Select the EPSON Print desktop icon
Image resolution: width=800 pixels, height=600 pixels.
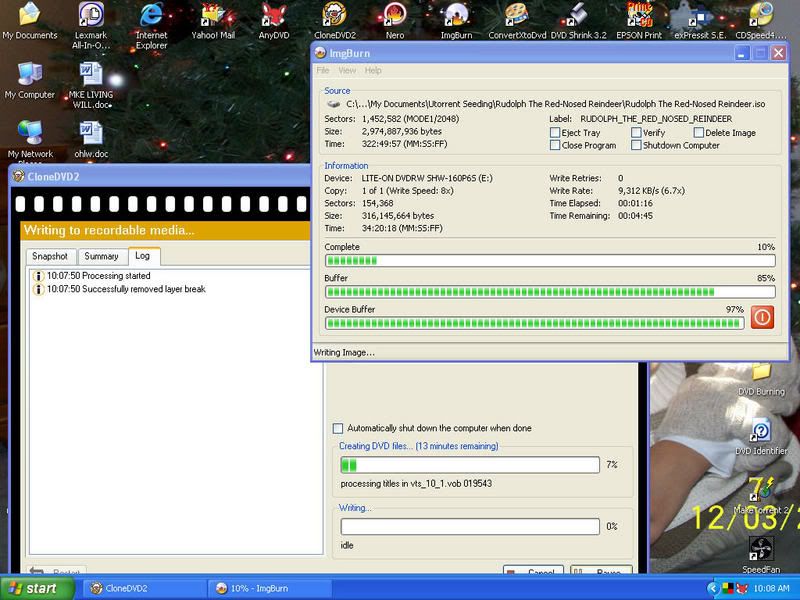[x=639, y=20]
